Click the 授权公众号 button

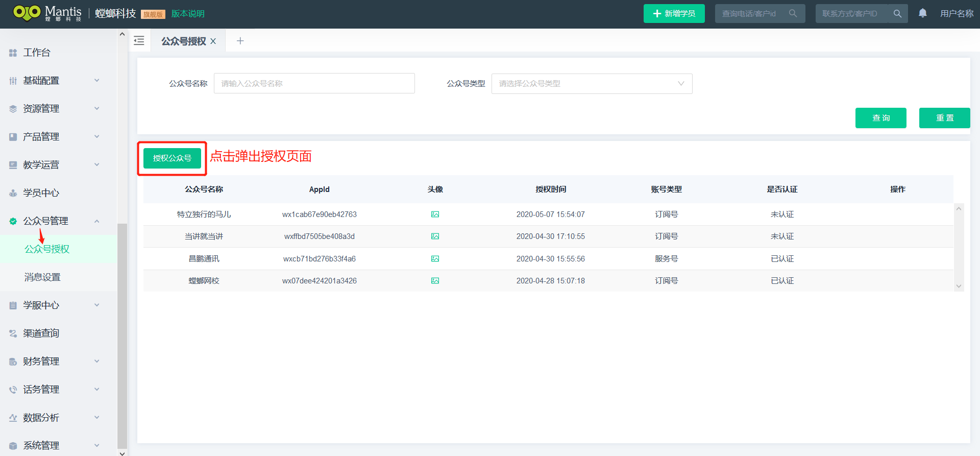[172, 158]
